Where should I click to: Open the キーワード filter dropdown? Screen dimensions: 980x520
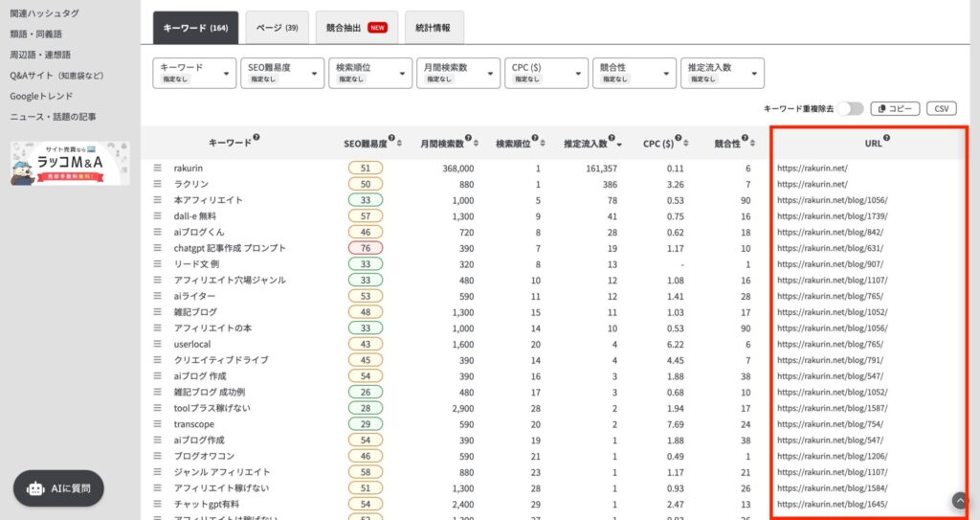[194, 73]
